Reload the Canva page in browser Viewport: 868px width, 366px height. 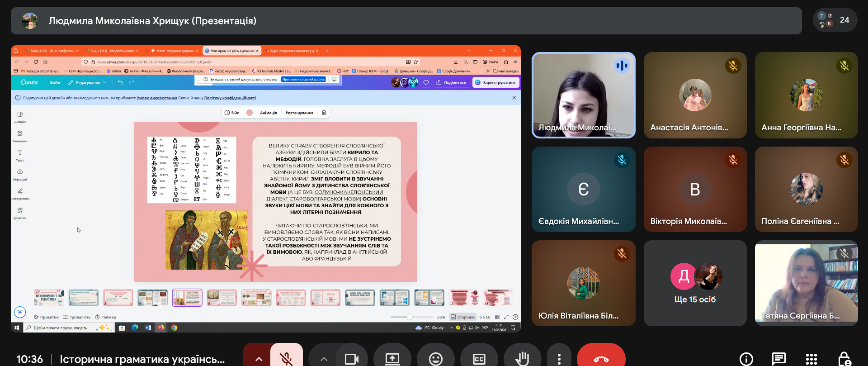point(36,62)
